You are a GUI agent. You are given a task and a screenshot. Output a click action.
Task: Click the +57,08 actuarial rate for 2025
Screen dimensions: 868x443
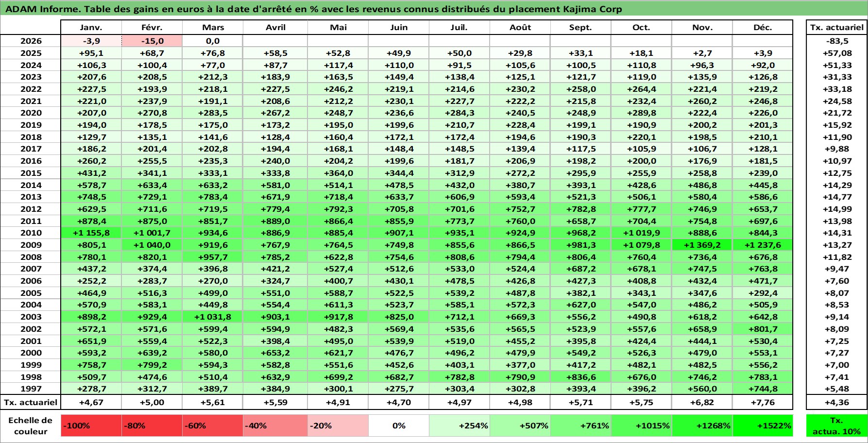click(836, 53)
